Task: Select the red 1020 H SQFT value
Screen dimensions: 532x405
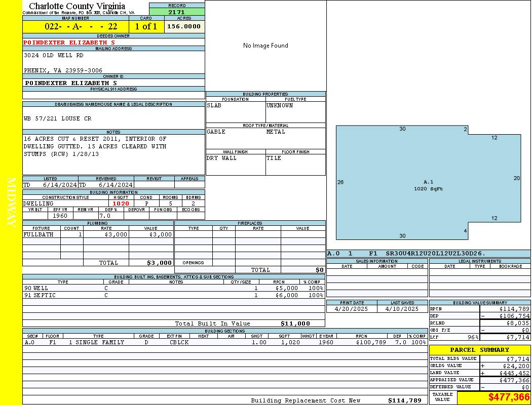Action: point(121,204)
